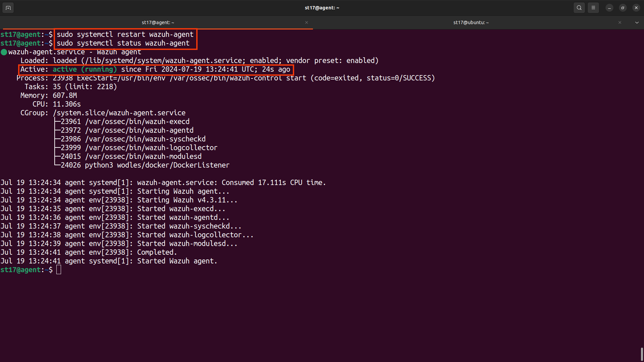Click the 24026 DockerListener process line

pyautogui.click(x=145, y=165)
